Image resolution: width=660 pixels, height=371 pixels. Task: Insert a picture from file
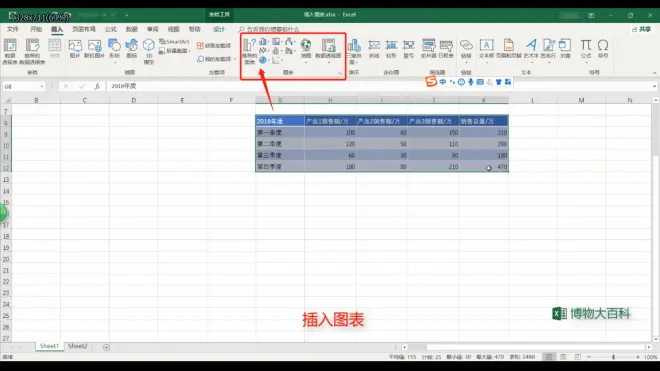pos(75,48)
